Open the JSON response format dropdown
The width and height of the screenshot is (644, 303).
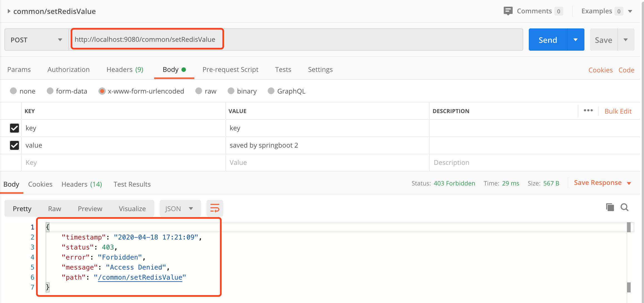(x=180, y=209)
